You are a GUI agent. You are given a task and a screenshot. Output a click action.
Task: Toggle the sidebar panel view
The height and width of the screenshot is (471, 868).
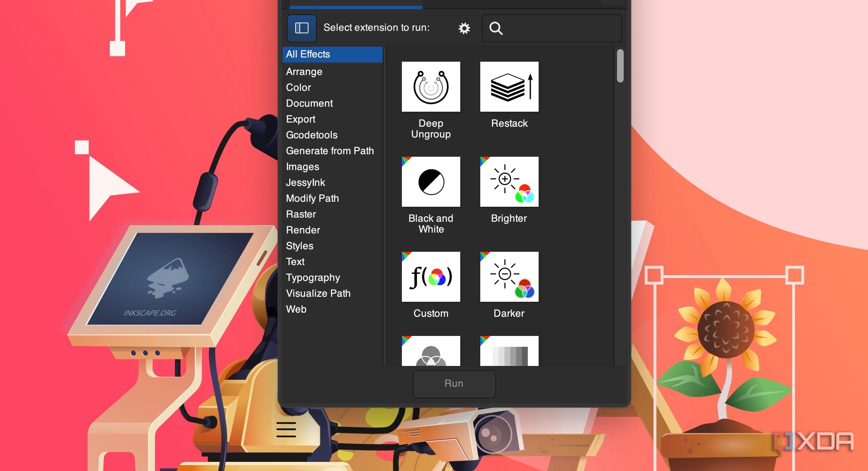[301, 28]
